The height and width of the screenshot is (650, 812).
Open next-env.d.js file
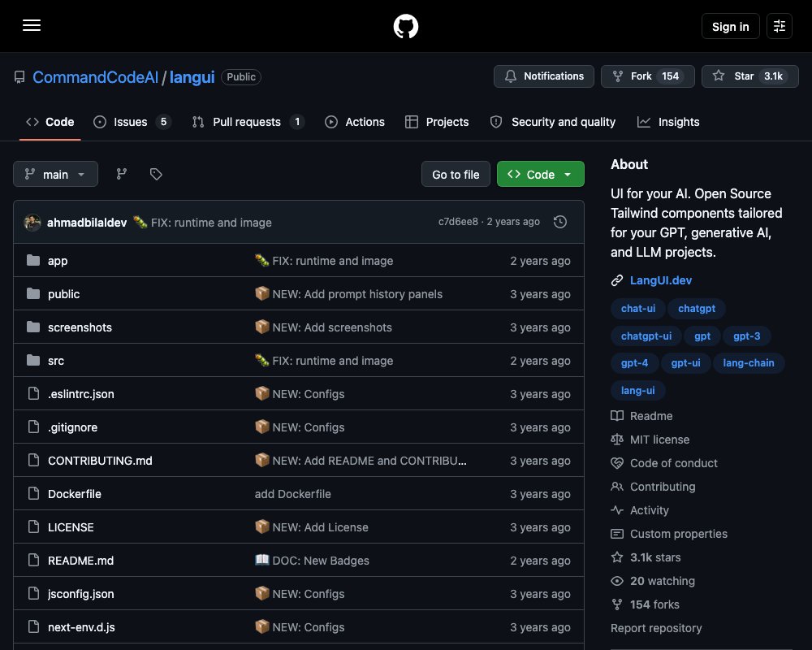pos(81,627)
